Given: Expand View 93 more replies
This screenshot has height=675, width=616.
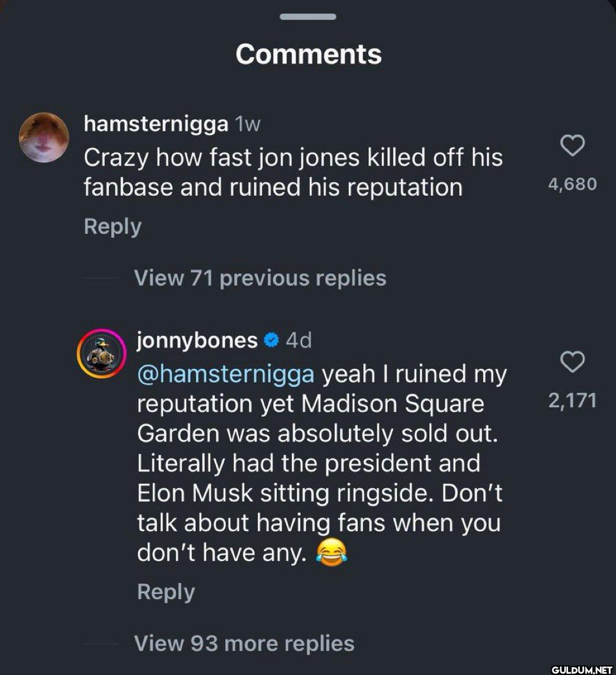Looking at the screenshot, I should coord(244,643).
